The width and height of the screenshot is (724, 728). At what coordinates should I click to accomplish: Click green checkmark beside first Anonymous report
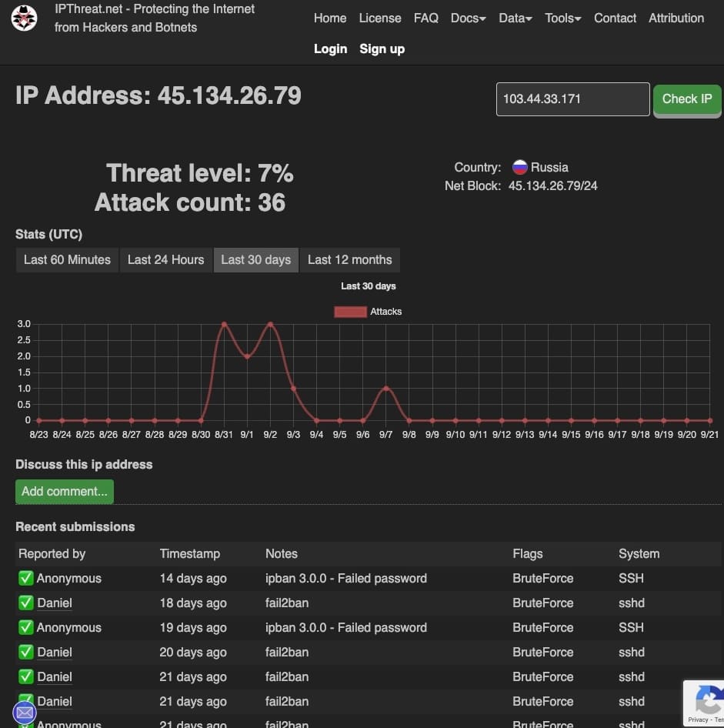coord(26,579)
